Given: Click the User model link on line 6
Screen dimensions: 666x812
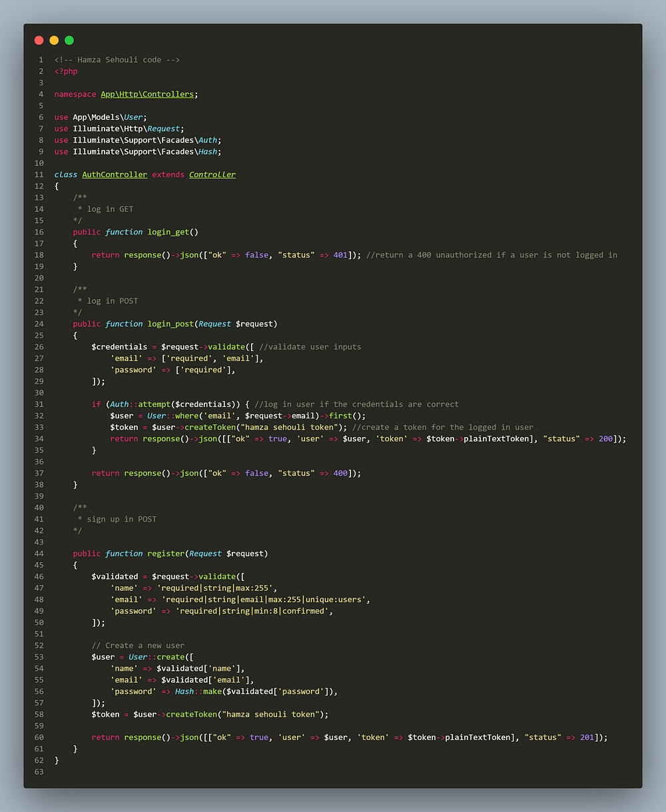Looking at the screenshot, I should click(x=133, y=117).
